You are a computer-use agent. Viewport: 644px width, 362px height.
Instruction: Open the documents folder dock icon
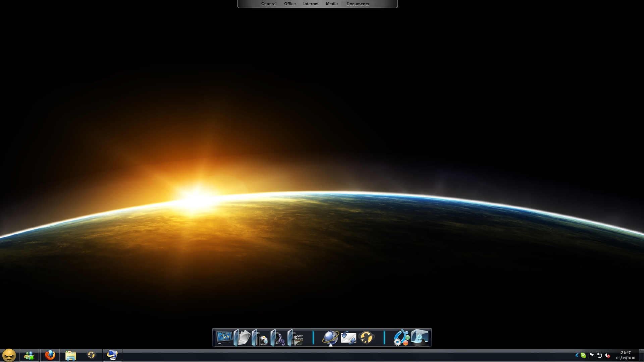242,338
